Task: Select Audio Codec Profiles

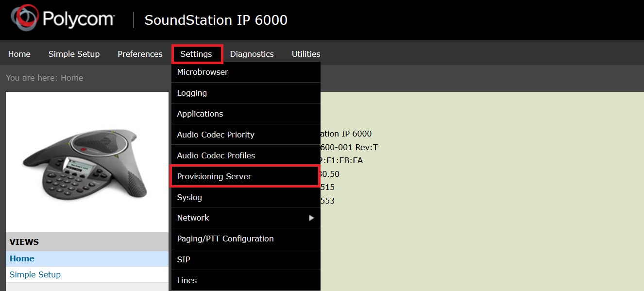Action: point(246,155)
